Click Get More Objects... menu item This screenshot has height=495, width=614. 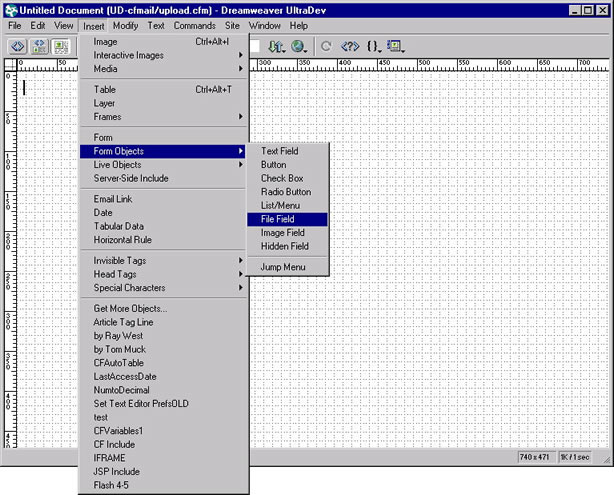[163, 309]
